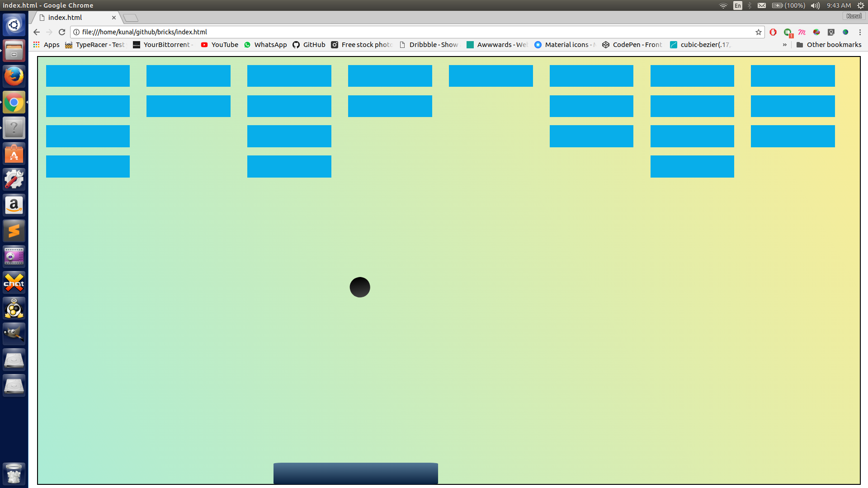The height and width of the screenshot is (488, 868).
Task: Click the black ball in the game
Action: 360,287
